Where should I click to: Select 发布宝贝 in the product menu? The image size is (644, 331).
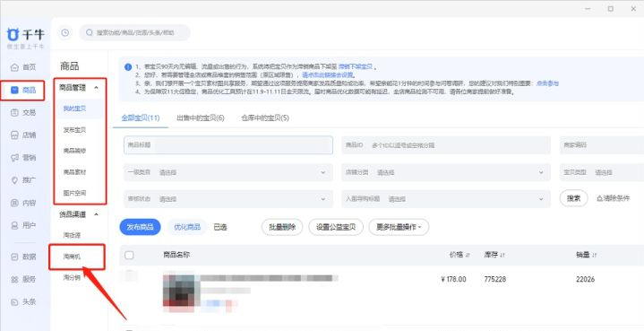click(x=74, y=130)
